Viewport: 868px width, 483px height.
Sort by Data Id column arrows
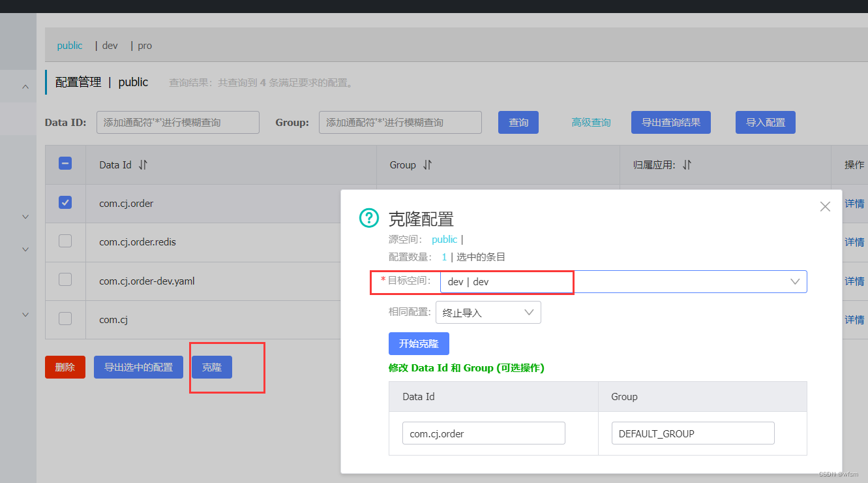(x=143, y=165)
